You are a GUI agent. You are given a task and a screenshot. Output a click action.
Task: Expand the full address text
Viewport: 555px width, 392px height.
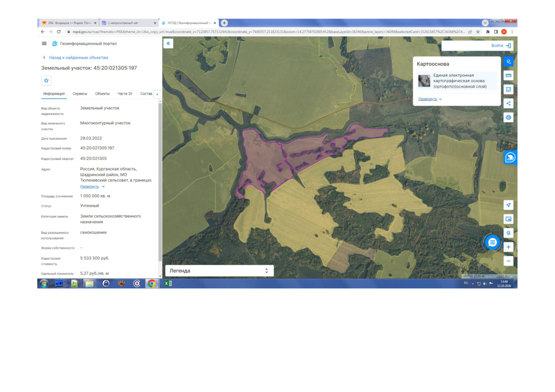coord(92,186)
